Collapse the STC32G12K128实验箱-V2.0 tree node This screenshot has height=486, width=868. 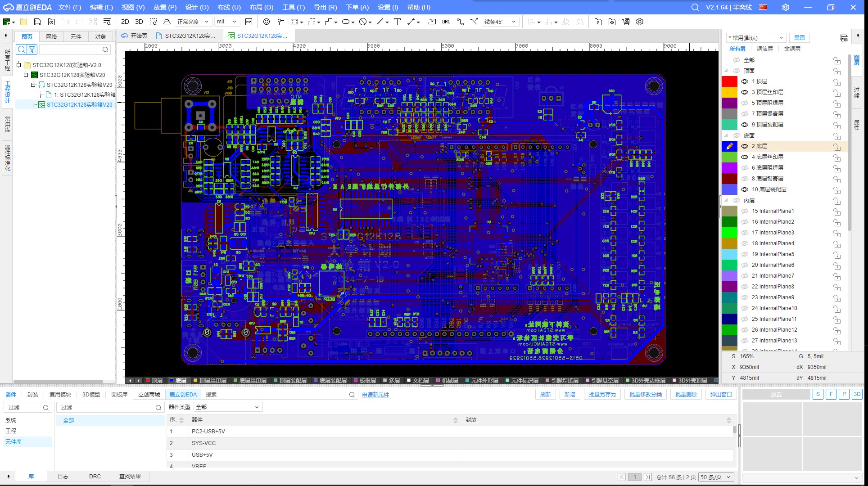point(19,65)
